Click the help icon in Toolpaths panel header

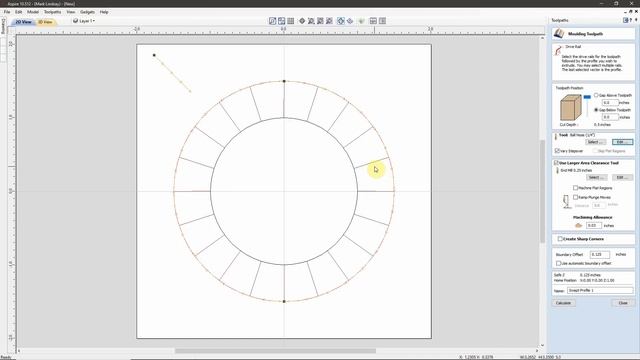pos(631,20)
